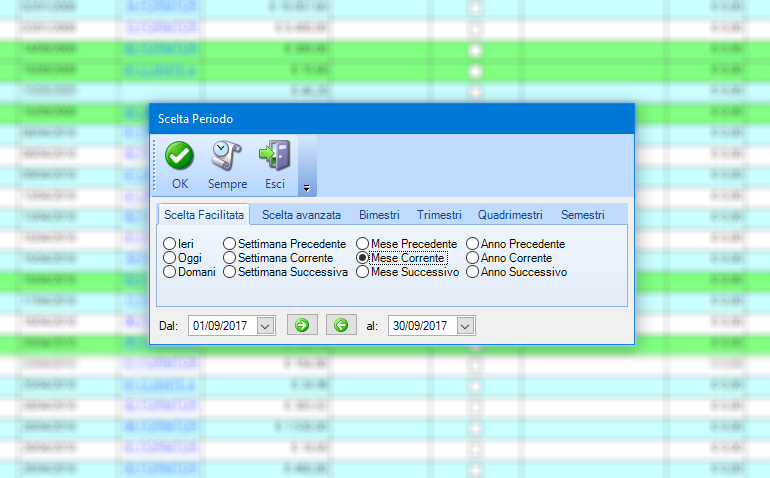The width and height of the screenshot is (770, 478).
Task: Click the green checkmark OK icon
Action: (180, 156)
